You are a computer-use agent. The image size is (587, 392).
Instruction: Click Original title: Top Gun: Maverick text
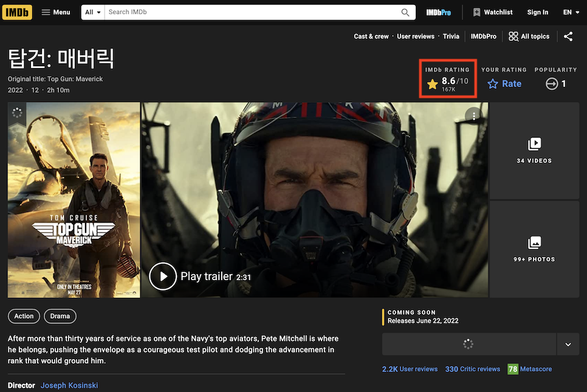[55, 79]
